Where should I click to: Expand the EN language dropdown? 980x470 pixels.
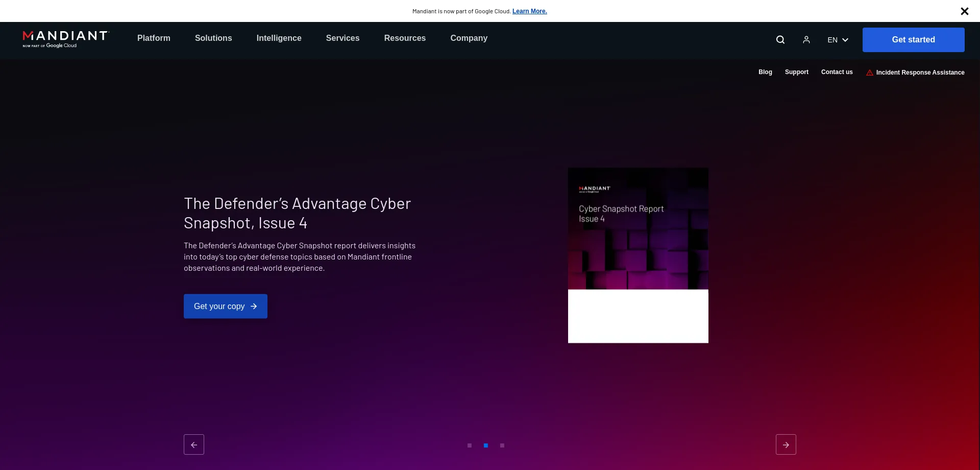(838, 40)
